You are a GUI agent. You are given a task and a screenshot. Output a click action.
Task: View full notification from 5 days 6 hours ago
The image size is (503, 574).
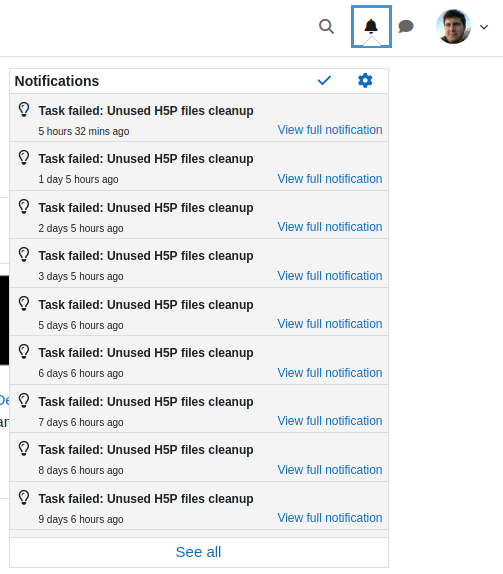point(330,324)
